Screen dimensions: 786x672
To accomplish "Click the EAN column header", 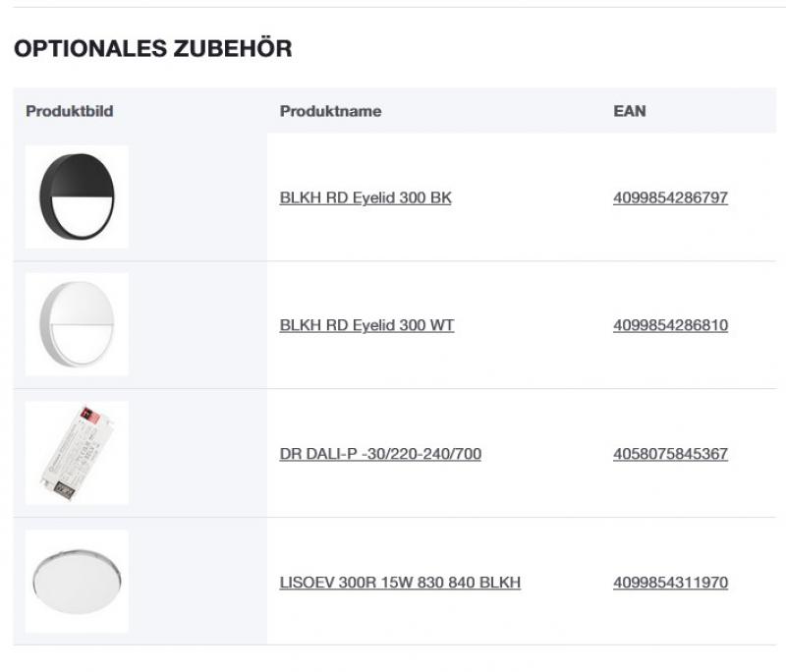I will [630, 111].
